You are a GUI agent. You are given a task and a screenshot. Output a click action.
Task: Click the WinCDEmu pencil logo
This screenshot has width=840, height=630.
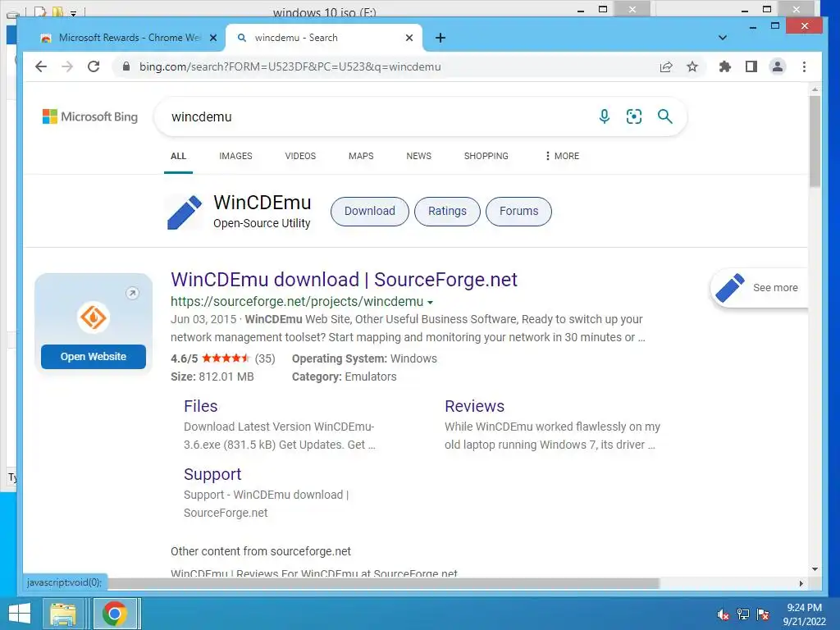(185, 212)
